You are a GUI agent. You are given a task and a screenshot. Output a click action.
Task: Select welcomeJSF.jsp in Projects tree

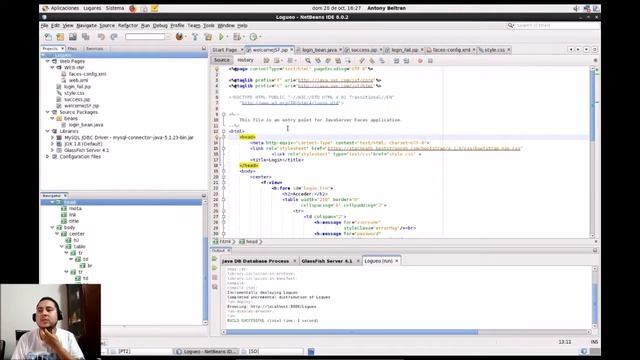81,106
